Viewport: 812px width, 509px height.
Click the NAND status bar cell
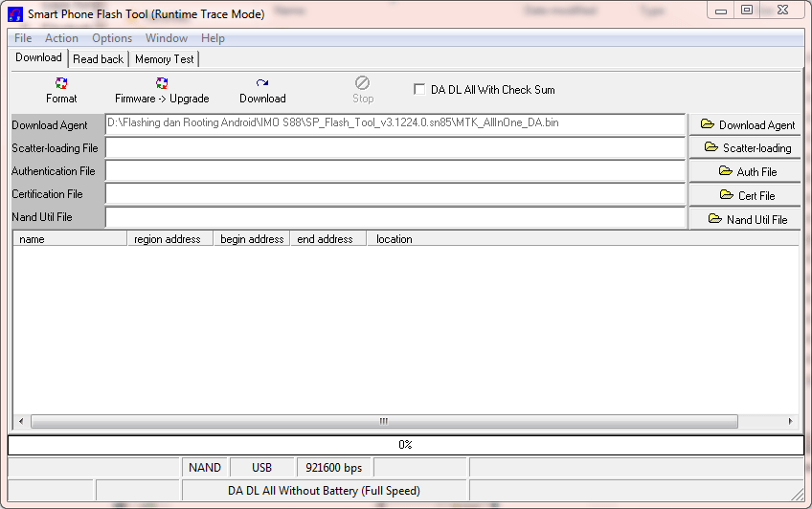click(x=205, y=468)
